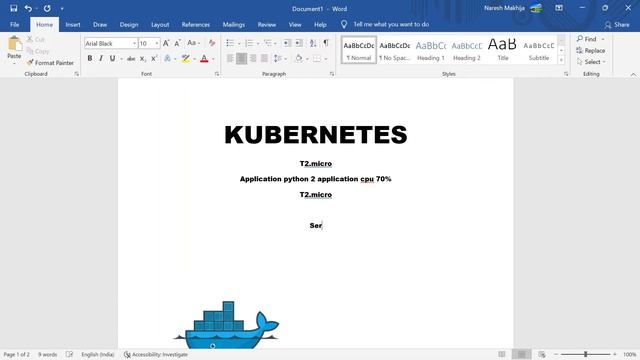Open line and paragraph spacing options
Image resolution: width=640 pixels, height=360 pixels.
click(280, 58)
